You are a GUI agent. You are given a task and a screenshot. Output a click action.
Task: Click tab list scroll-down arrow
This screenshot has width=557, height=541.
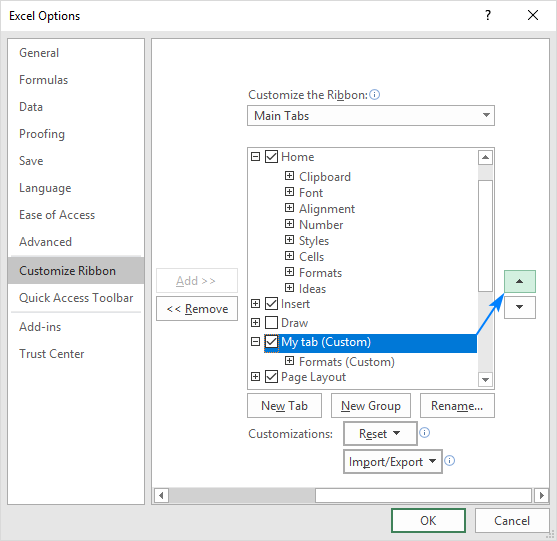pyautogui.click(x=485, y=379)
